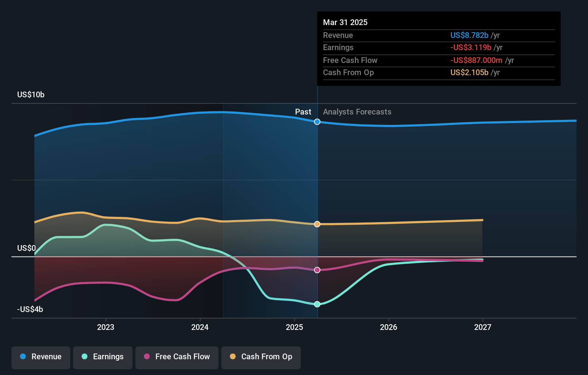Click the 2027 x-axis label
The image size is (588, 375).
(x=483, y=327)
